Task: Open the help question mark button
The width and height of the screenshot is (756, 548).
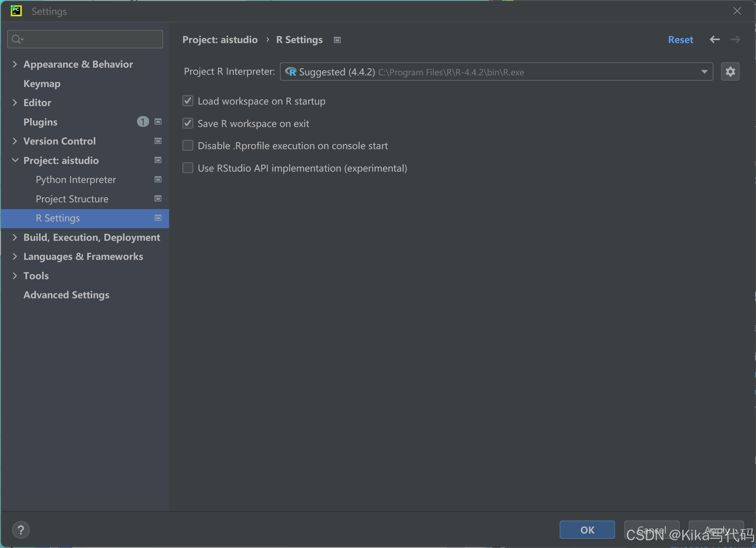Action: pos(21,530)
